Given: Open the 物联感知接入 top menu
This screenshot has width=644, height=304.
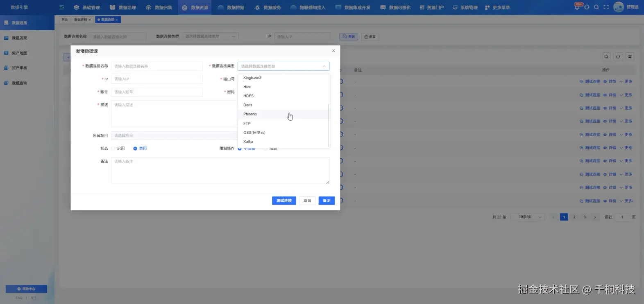Looking at the screenshot, I should [x=308, y=7].
